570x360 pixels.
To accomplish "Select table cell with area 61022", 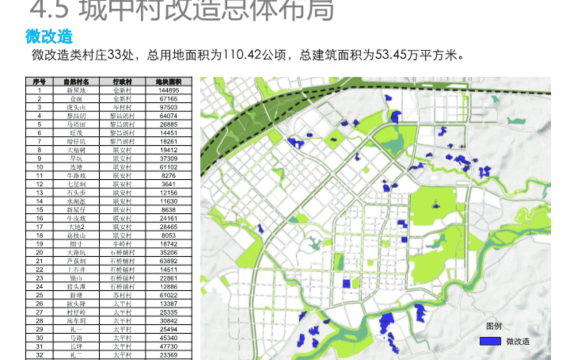I will [169, 295].
